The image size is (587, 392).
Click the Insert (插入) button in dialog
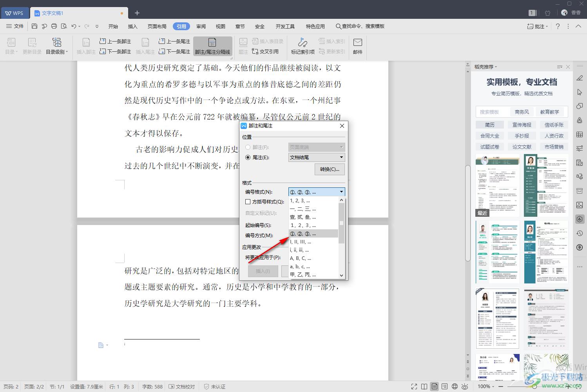263,271
